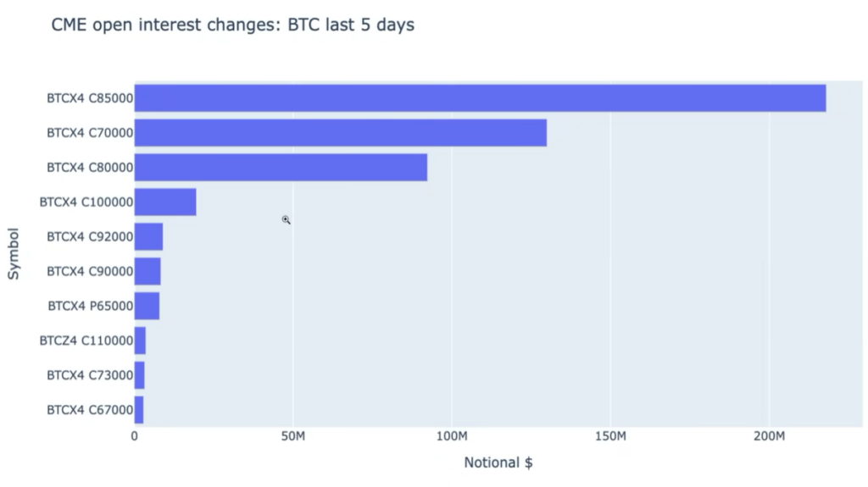Click the BTCX4 C80000 bar
868x487 pixels.
(281, 168)
